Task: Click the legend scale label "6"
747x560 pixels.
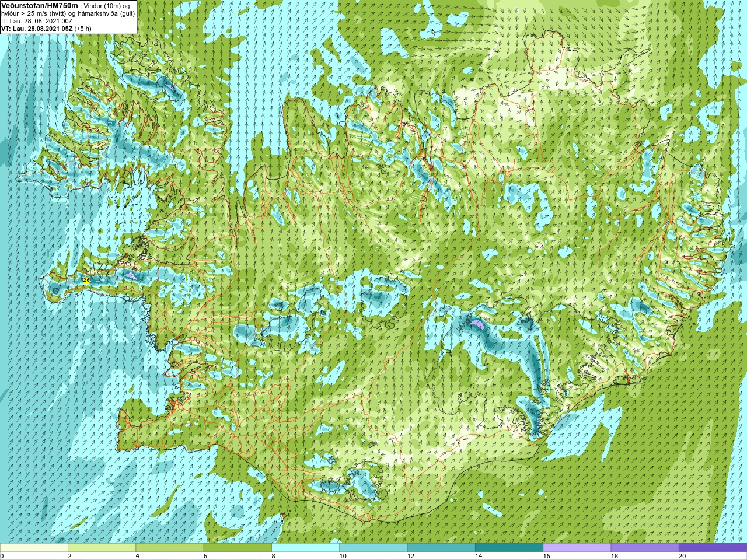Action: pyautogui.click(x=205, y=556)
